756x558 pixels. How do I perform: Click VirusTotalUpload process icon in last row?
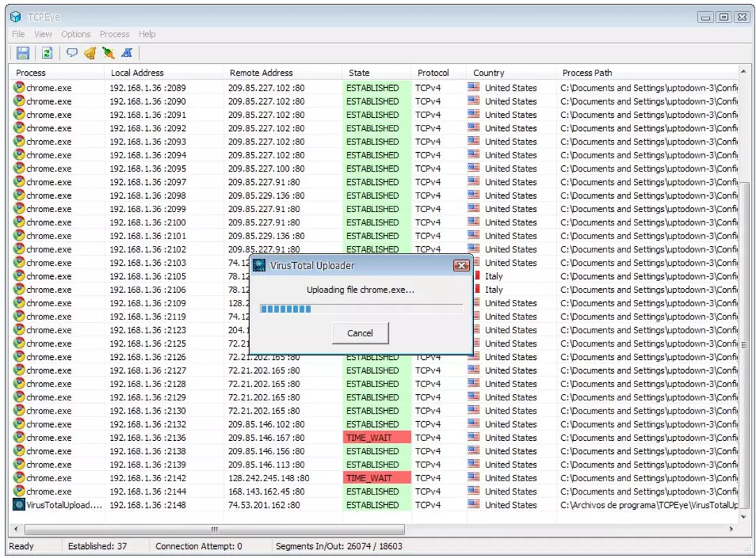tap(19, 504)
